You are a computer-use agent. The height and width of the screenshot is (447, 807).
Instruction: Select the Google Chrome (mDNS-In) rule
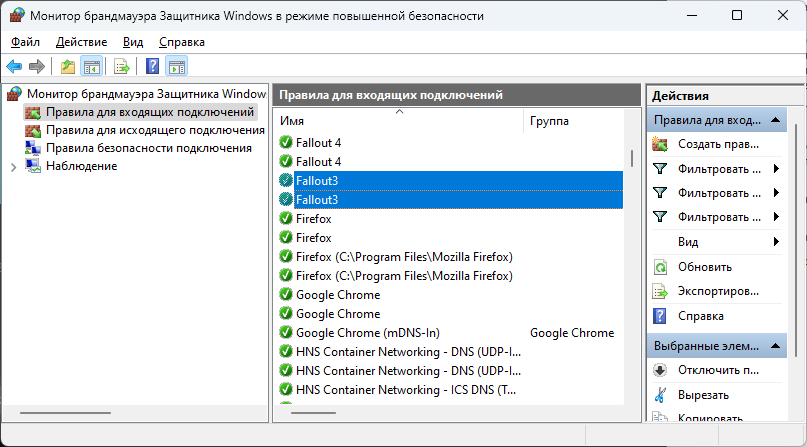point(367,333)
